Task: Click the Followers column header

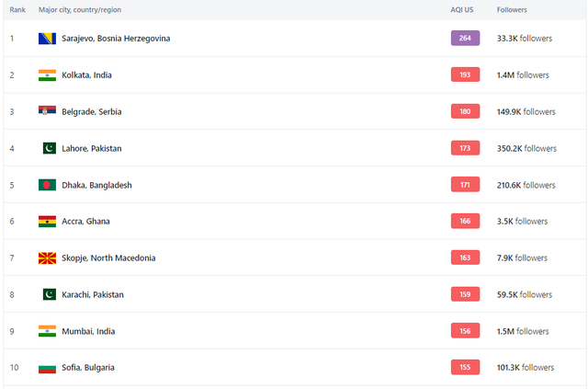Action: point(512,9)
